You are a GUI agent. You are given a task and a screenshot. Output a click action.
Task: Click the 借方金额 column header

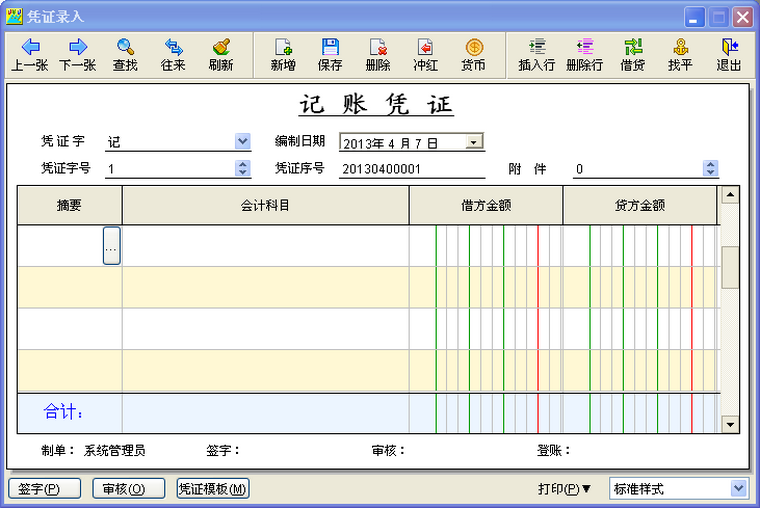486,205
